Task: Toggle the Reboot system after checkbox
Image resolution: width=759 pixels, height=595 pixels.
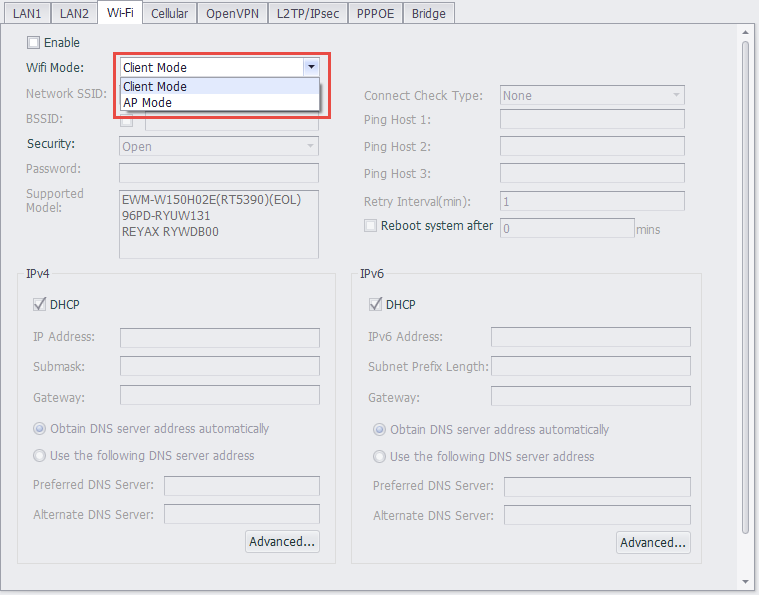Action: [371, 226]
